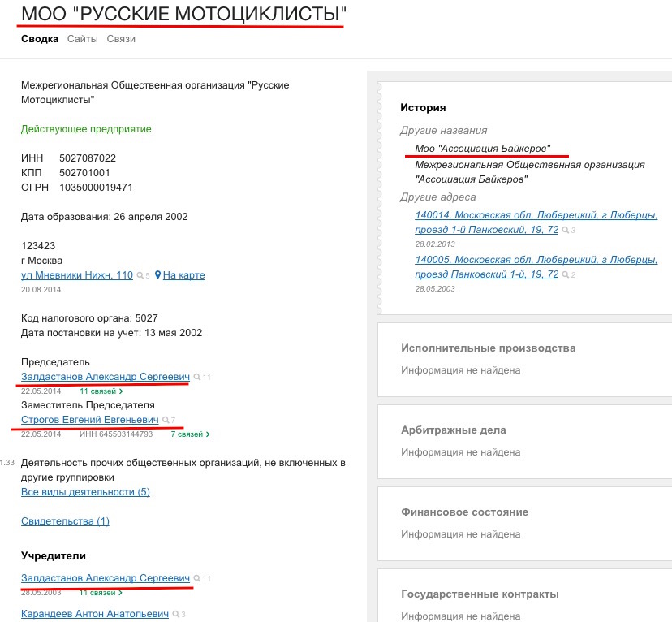Viewport: 672px width, 622px height.
Task: Open address 140014 Люберцы проезд 1-й Панковский link
Action: pyautogui.click(x=536, y=222)
